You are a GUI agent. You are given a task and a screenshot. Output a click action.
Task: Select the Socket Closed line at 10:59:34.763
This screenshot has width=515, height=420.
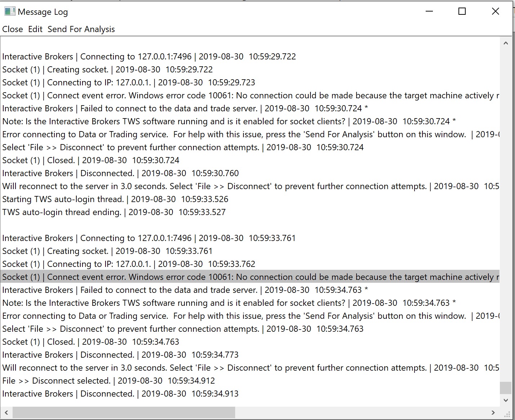91,342
